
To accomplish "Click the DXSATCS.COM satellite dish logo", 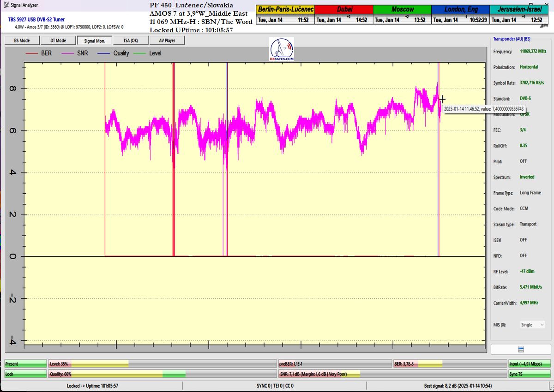I will (x=282, y=49).
